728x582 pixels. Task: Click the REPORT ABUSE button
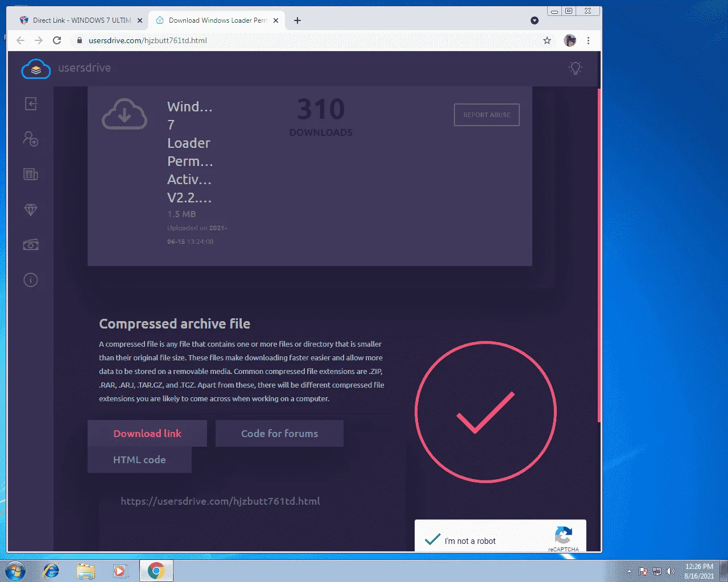[487, 115]
